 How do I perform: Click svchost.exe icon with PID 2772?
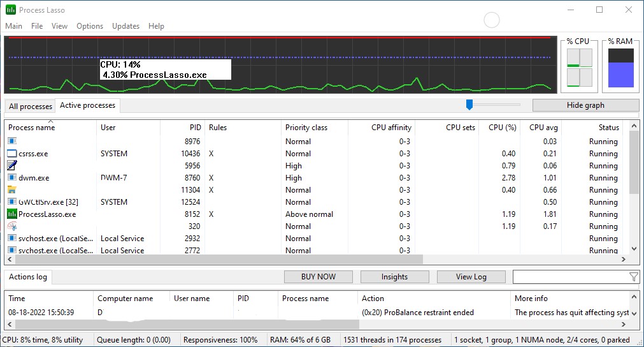coord(12,250)
